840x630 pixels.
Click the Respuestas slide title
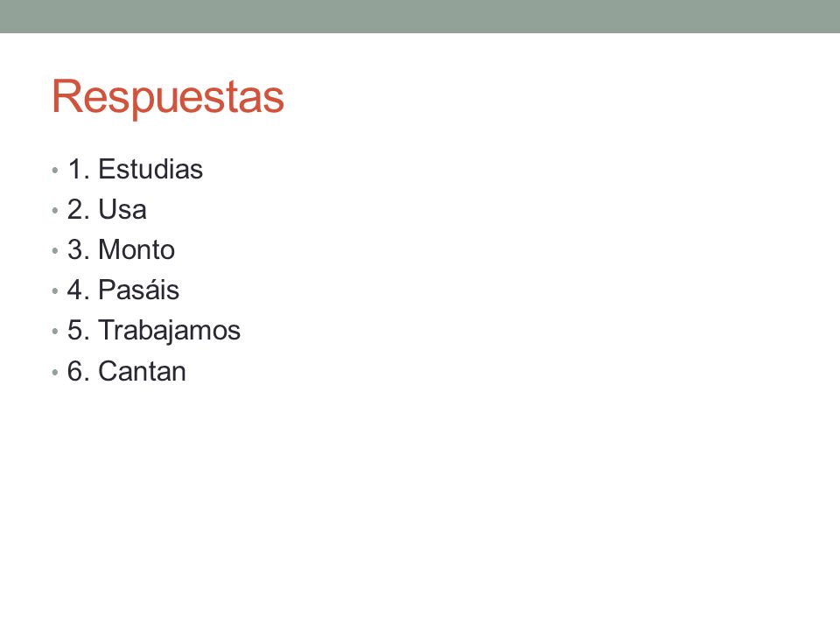tap(168, 97)
